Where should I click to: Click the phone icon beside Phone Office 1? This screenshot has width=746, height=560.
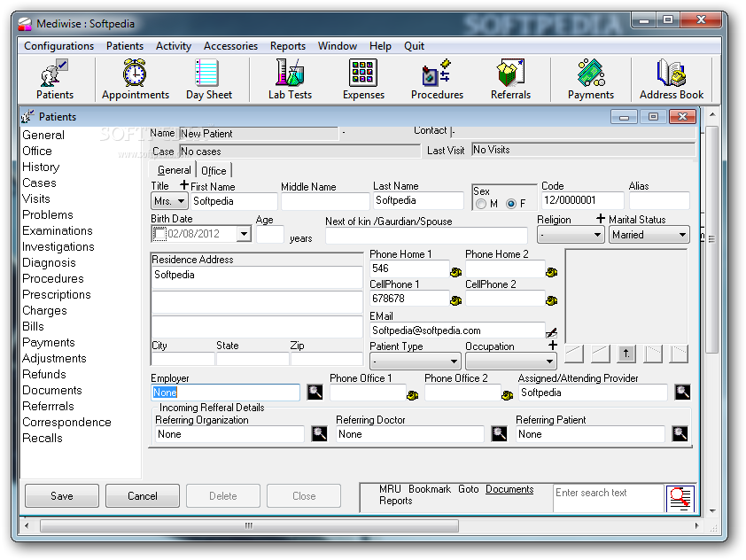[413, 395]
